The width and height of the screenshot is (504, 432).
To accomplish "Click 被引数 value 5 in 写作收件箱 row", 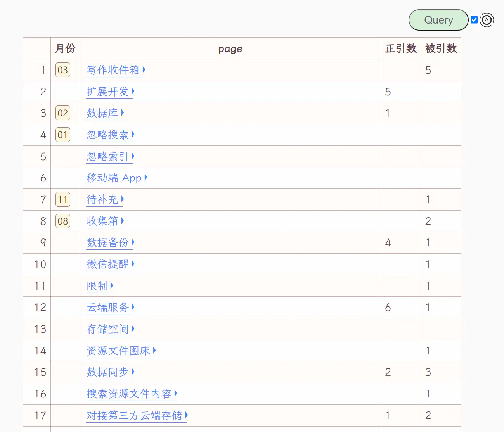I will point(428,70).
